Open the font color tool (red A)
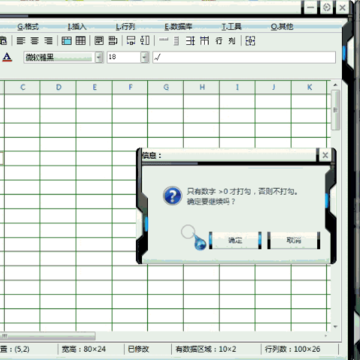 tap(7, 57)
